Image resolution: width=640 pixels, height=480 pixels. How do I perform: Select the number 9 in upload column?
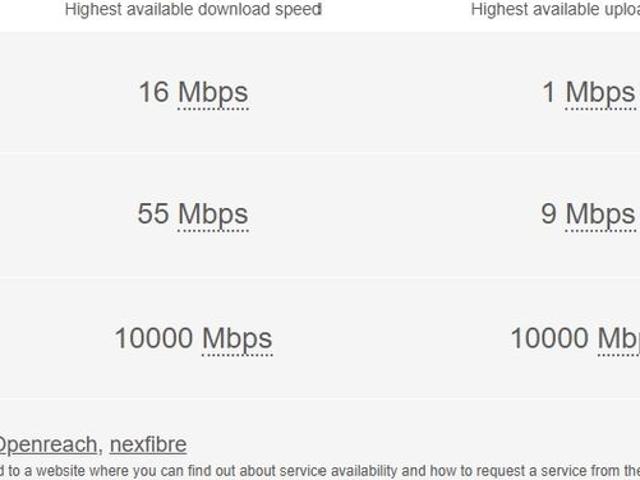click(x=549, y=214)
